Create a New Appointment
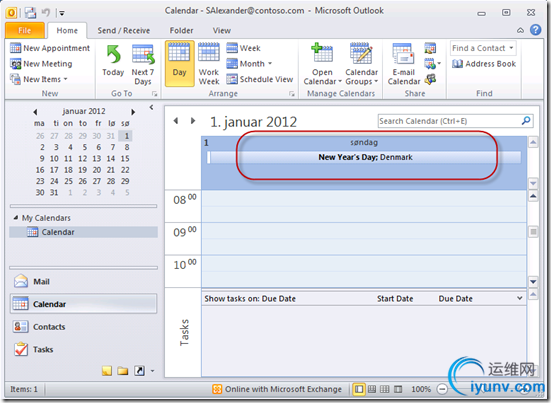The image size is (551, 403). 50,48
